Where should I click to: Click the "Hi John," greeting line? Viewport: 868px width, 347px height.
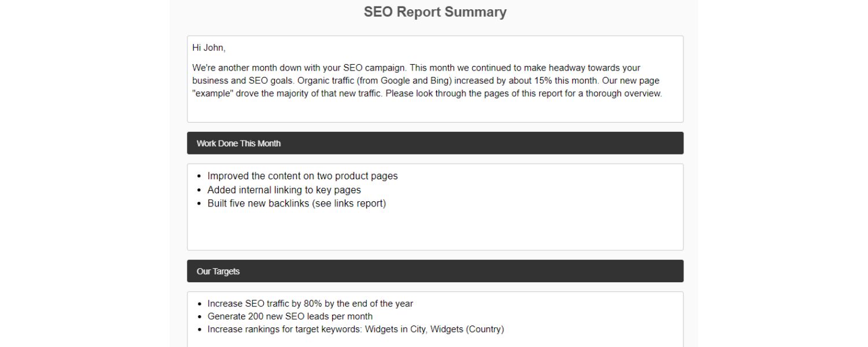pyautogui.click(x=209, y=47)
